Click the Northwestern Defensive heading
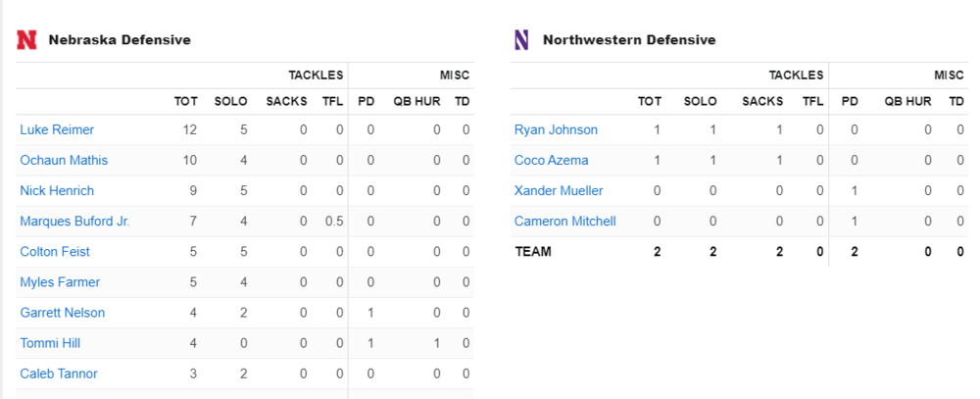980x399 pixels. pos(628,40)
